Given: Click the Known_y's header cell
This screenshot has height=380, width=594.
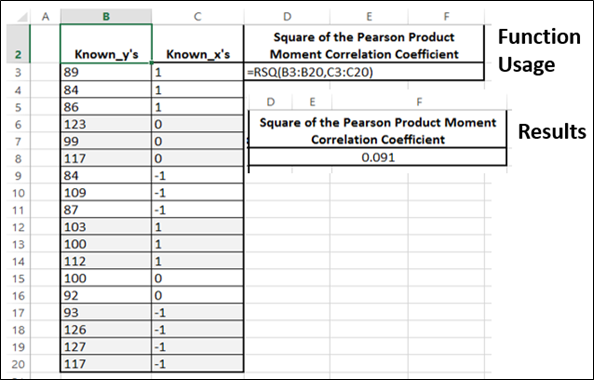Looking at the screenshot, I should 106,44.
